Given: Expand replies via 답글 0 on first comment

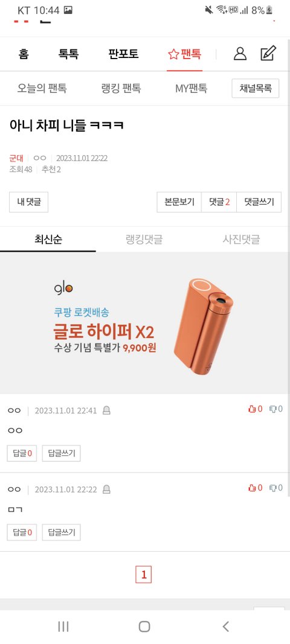Looking at the screenshot, I should pyautogui.click(x=22, y=453).
